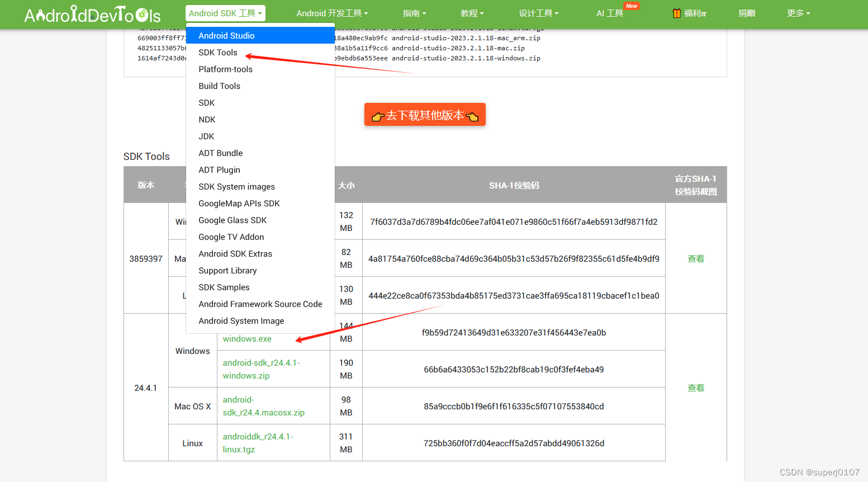Click the Linux platform cell

coord(193,443)
